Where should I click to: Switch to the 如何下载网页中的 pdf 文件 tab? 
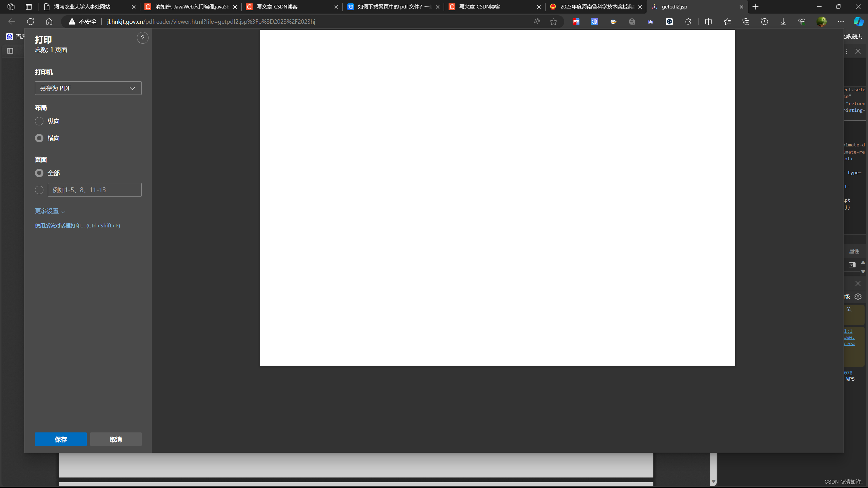(x=390, y=7)
